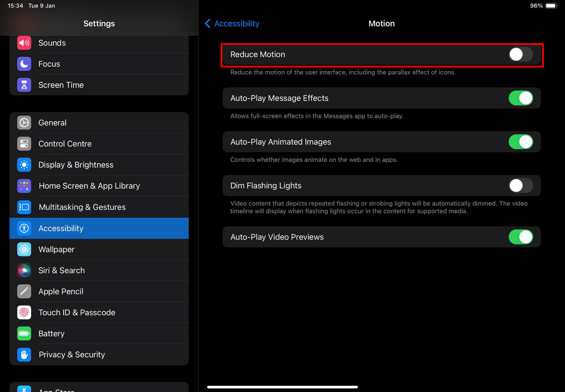565x392 pixels.
Task: Open Screen Time using the hourglass icon
Action: click(24, 85)
